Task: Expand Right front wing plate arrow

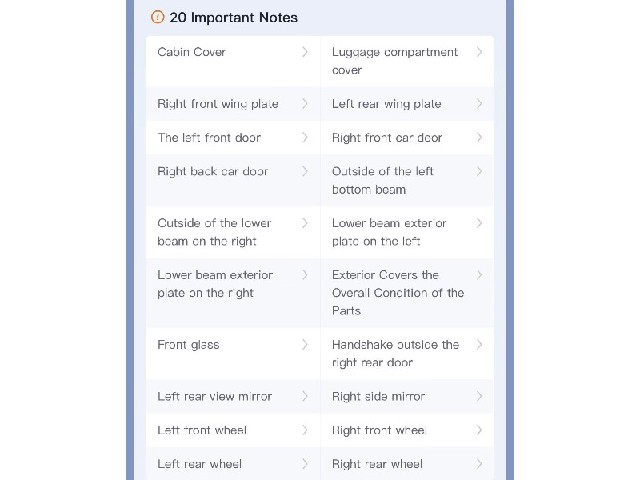Action: tap(304, 104)
